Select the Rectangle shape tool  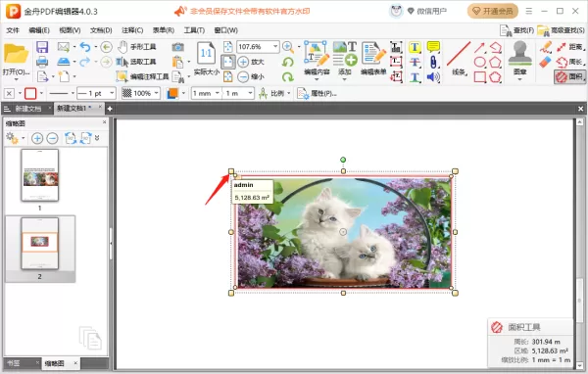[x=480, y=76]
